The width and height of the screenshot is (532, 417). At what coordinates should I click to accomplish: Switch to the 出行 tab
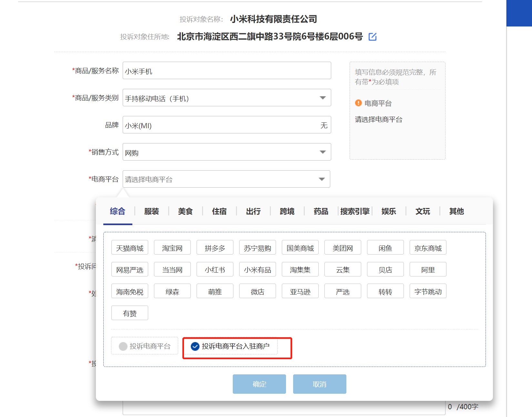coord(253,211)
